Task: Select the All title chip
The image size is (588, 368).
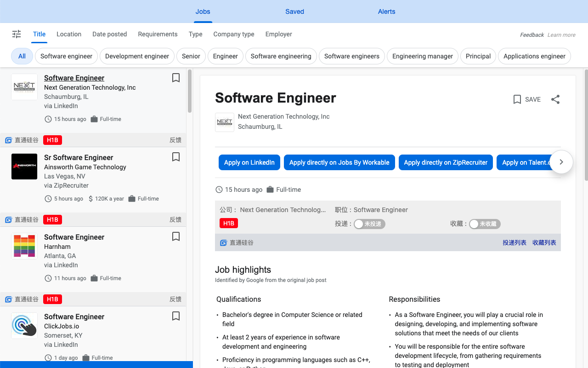Action: [x=22, y=56]
